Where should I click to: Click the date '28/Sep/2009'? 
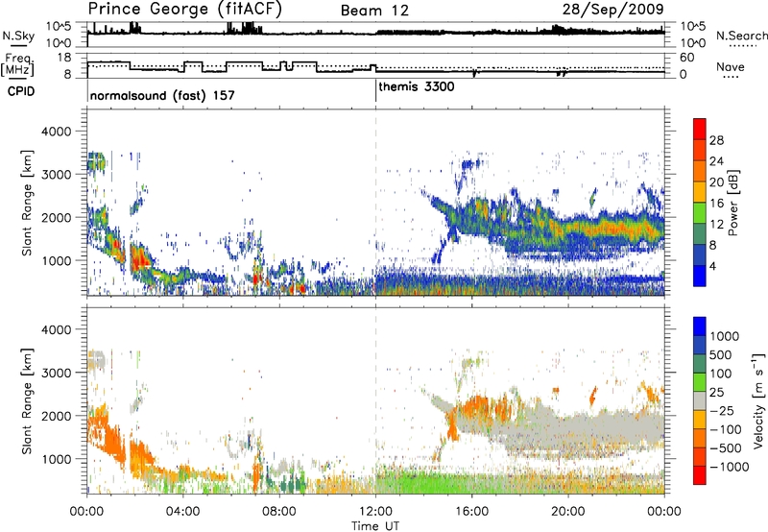613,9
